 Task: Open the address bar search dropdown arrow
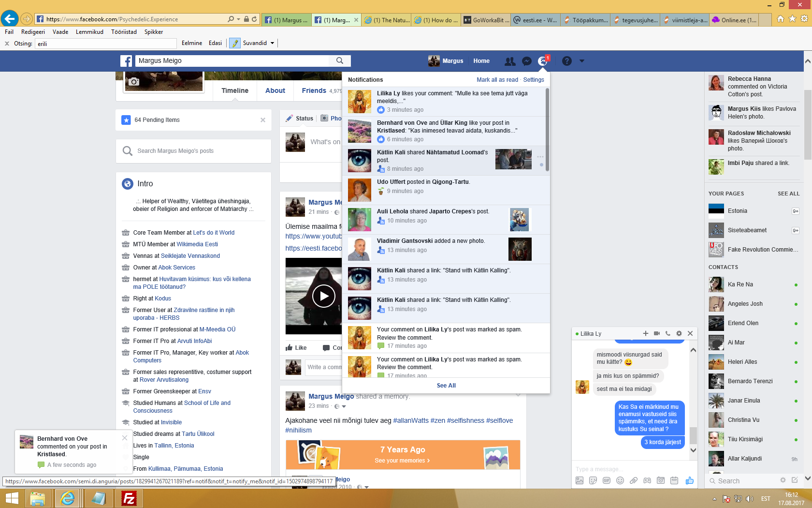pyautogui.click(x=238, y=19)
